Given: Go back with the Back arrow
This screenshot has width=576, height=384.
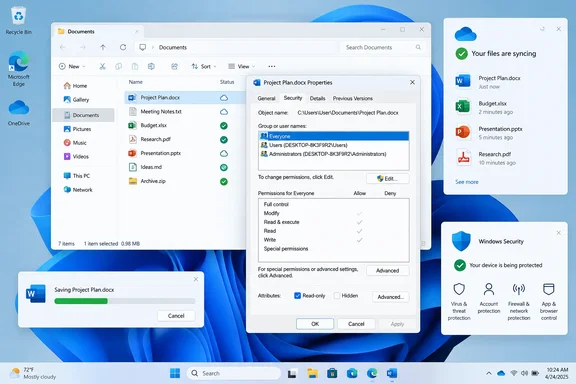Looking at the screenshot, I should pyautogui.click(x=63, y=47).
